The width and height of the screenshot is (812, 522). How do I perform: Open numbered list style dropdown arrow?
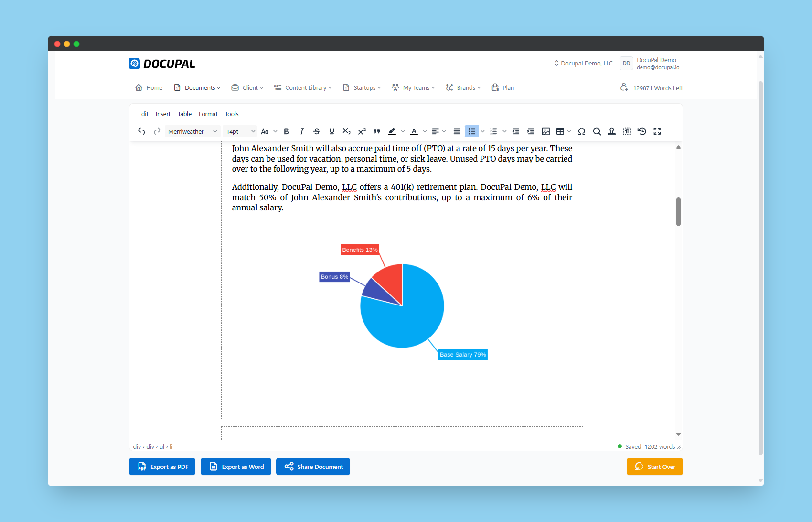click(504, 131)
